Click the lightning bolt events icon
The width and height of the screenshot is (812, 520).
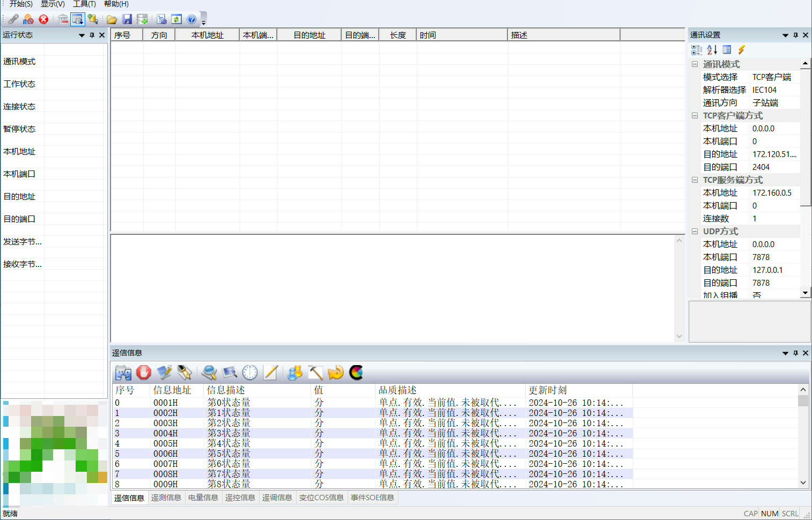coord(741,50)
